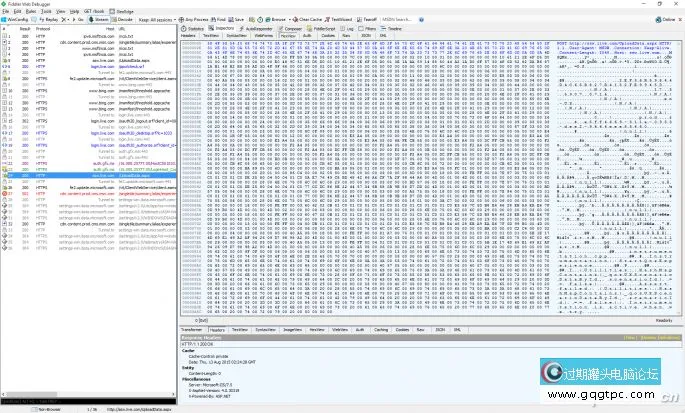Open the Keep: All sessions dropdown
Viewport: 685px width, 413px height.
click(151, 19)
